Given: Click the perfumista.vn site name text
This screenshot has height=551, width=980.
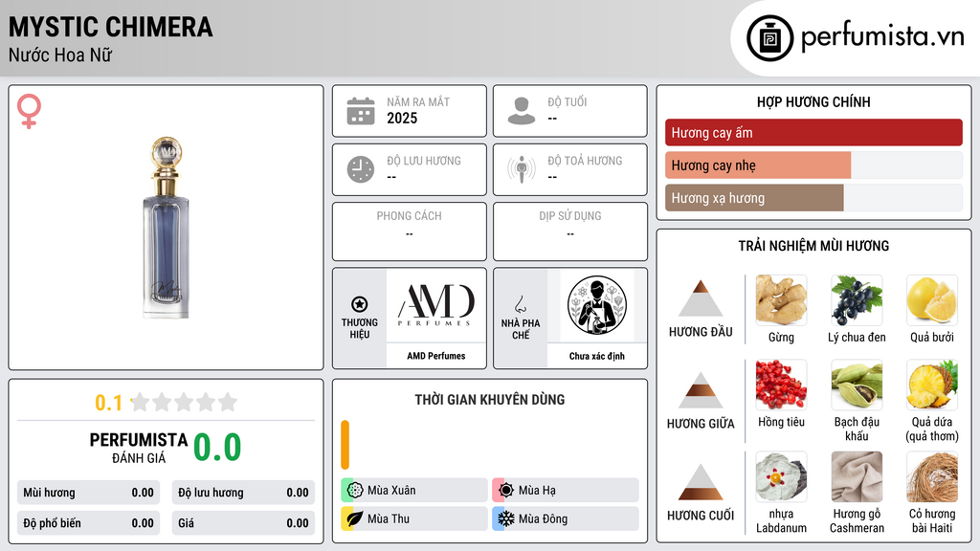Looking at the screenshot, I should [882, 37].
